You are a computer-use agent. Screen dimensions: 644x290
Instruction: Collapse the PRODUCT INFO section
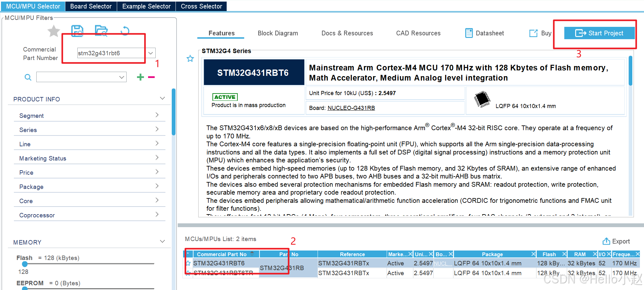click(162, 99)
